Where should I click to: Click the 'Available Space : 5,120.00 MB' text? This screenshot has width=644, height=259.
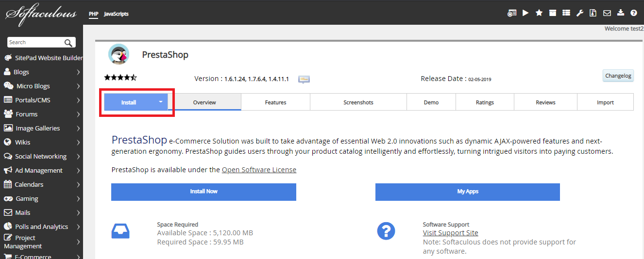205,233
